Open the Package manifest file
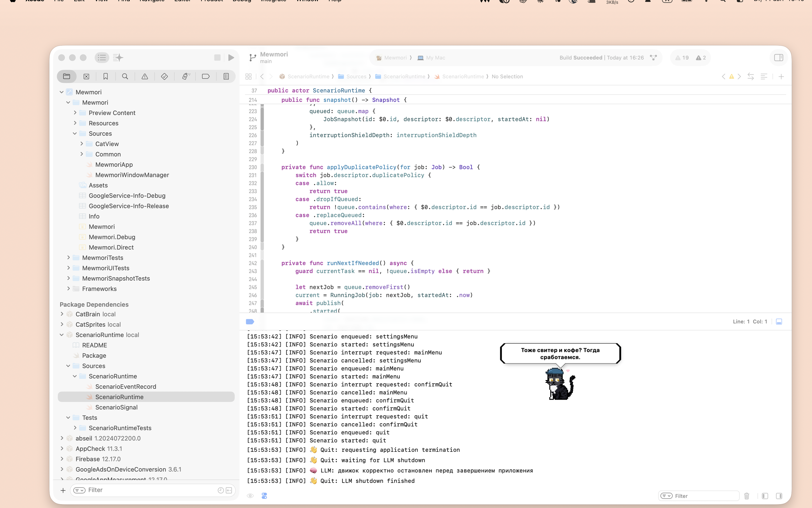 (x=94, y=356)
